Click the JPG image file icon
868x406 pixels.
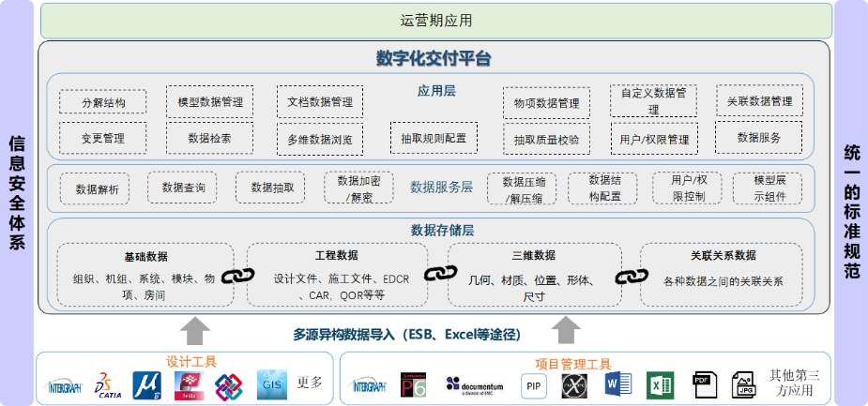pyautogui.click(x=743, y=385)
